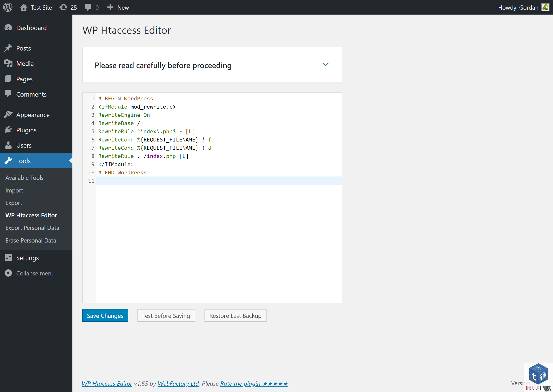The image size is (553, 392).
Task: Place cursor on empty line 11 in editor
Action: point(219,180)
